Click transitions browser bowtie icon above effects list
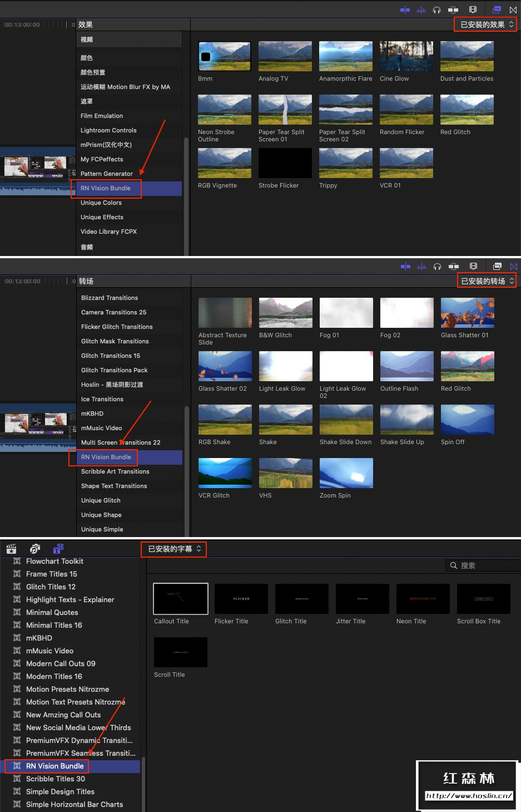 click(513, 9)
